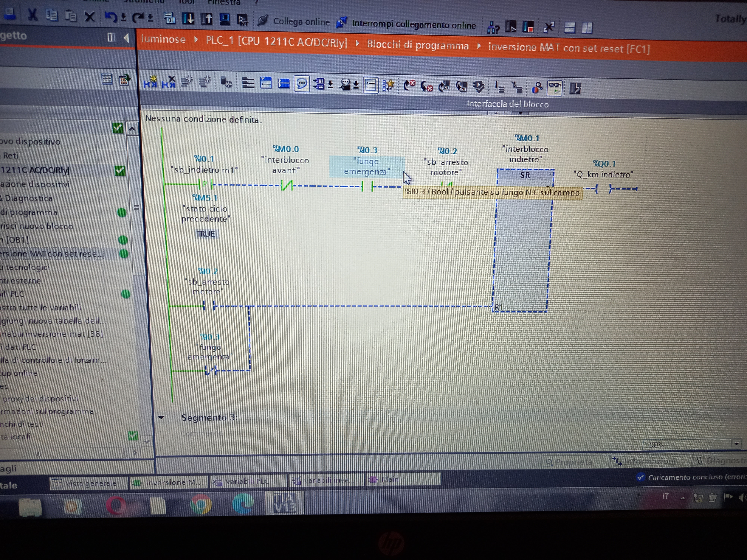Open all networks icon

(266, 83)
